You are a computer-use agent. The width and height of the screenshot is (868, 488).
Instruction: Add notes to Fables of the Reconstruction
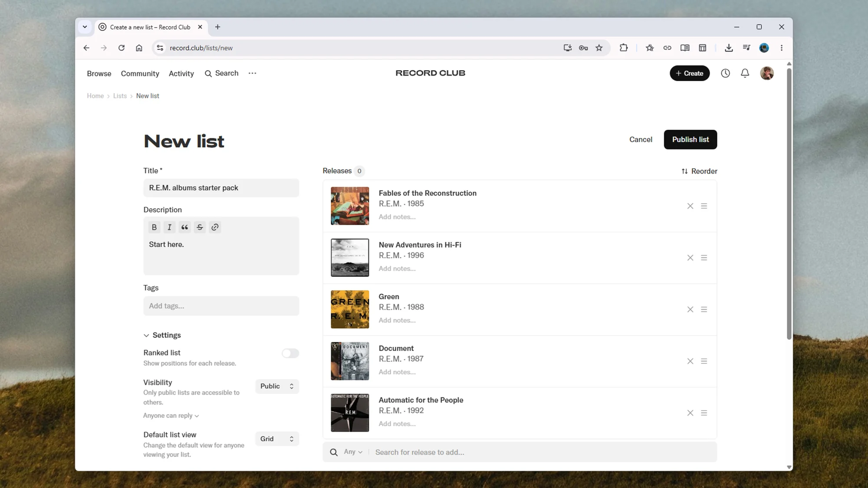click(x=397, y=217)
